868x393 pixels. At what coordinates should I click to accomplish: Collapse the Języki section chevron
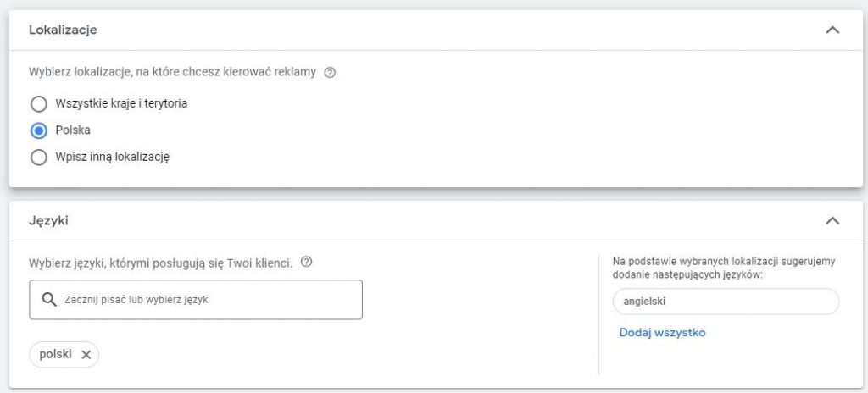tap(832, 221)
